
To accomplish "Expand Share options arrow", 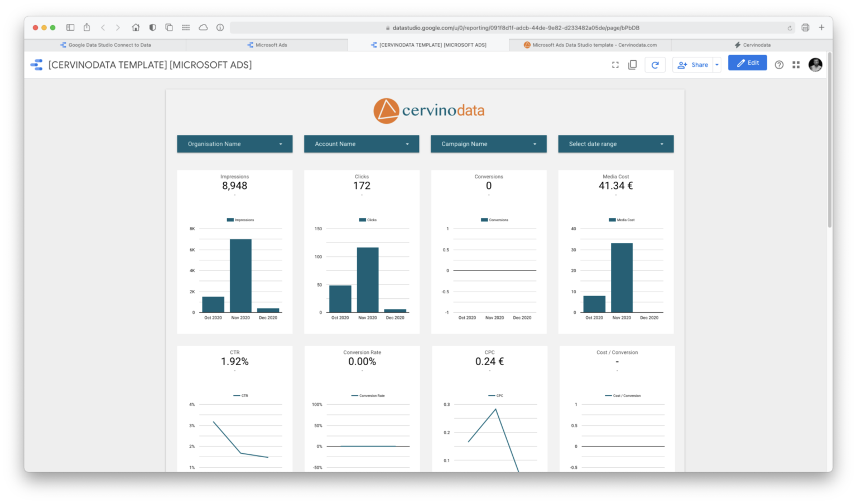I will click(717, 65).
